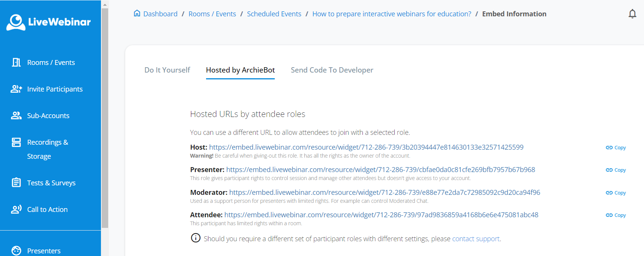Copy the Host URL
Image resolution: width=644 pixels, height=256 pixels.
pos(616,147)
